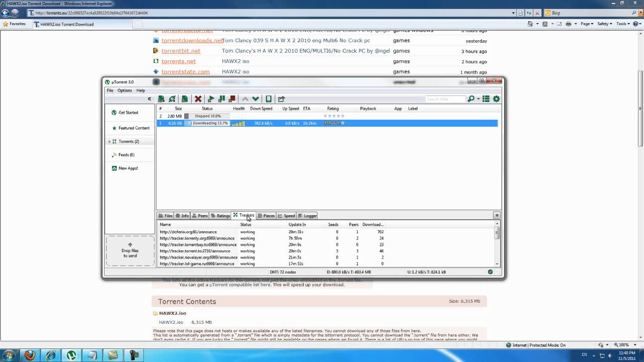Open the Help menu in uTorrent
This screenshot has width=644, height=362.
point(140,90)
